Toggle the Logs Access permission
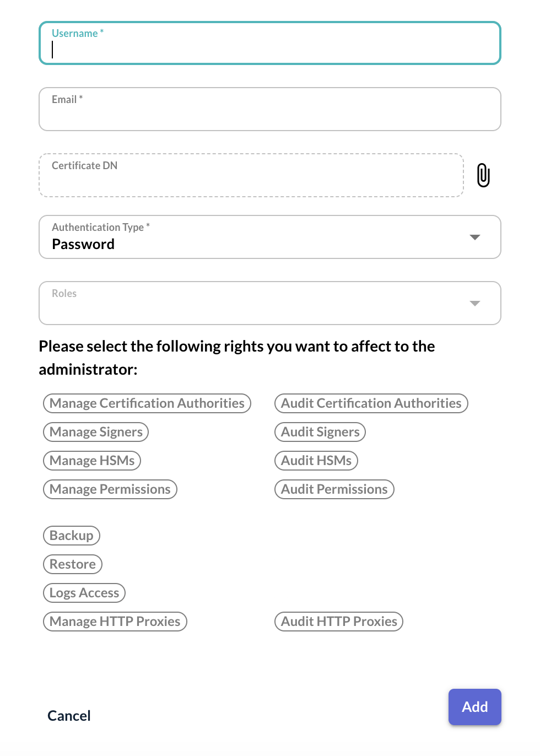Screen dimensions: 540x756 click(x=84, y=592)
